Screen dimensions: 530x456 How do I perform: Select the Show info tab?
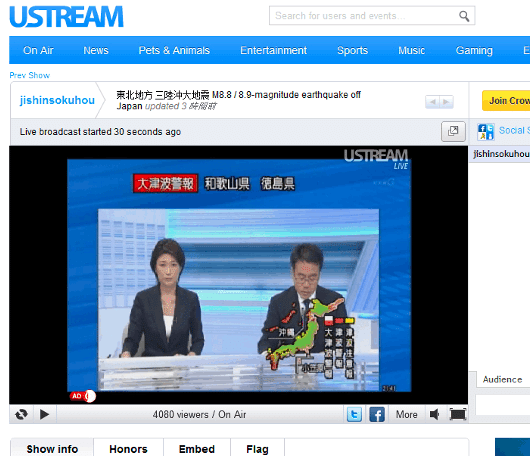52,449
